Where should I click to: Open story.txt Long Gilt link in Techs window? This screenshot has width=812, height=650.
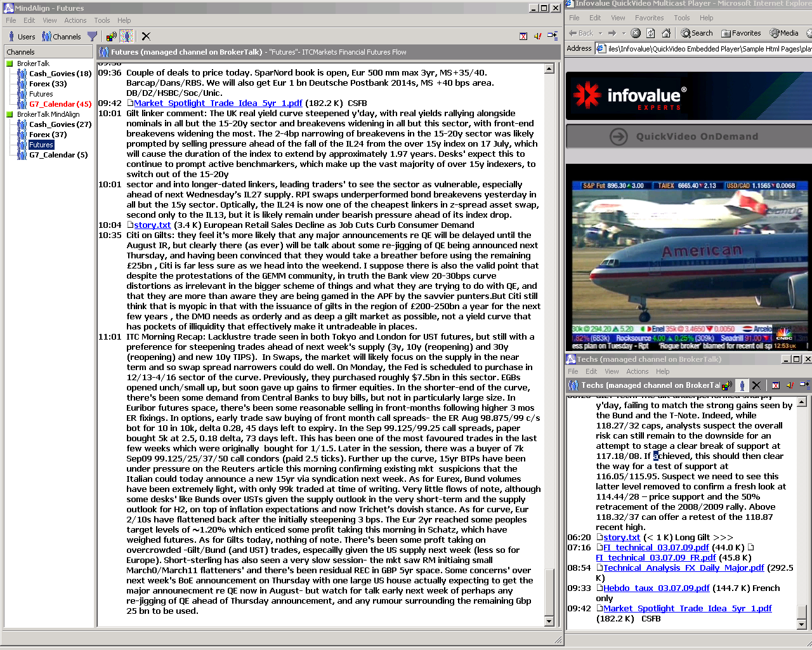622,537
